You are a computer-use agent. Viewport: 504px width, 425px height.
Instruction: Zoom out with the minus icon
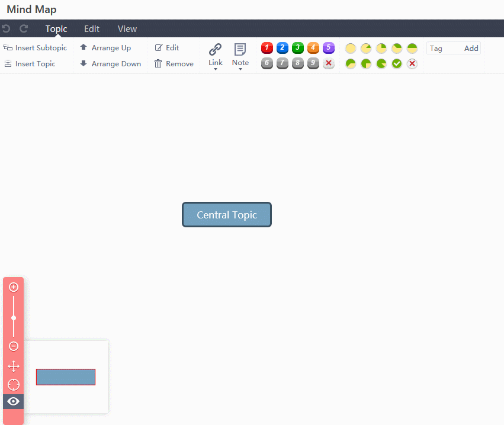tap(14, 346)
